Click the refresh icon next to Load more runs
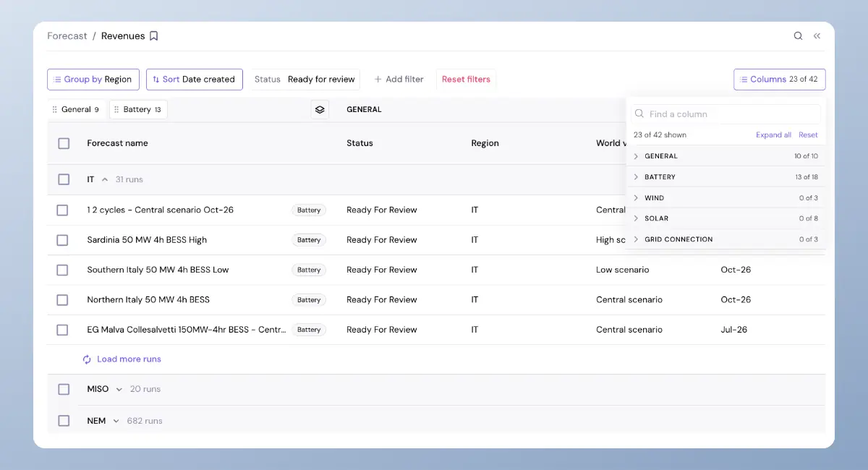This screenshot has height=470, width=868. [87, 359]
